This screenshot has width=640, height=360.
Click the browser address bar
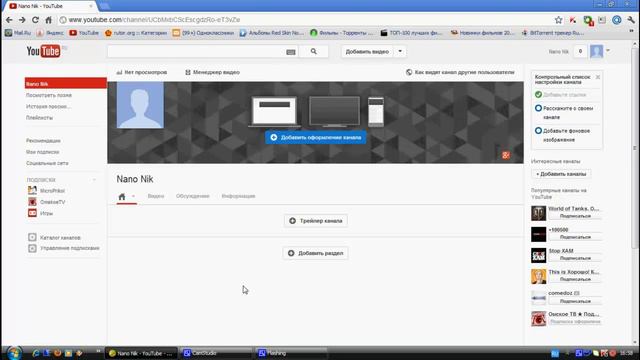[306, 20]
